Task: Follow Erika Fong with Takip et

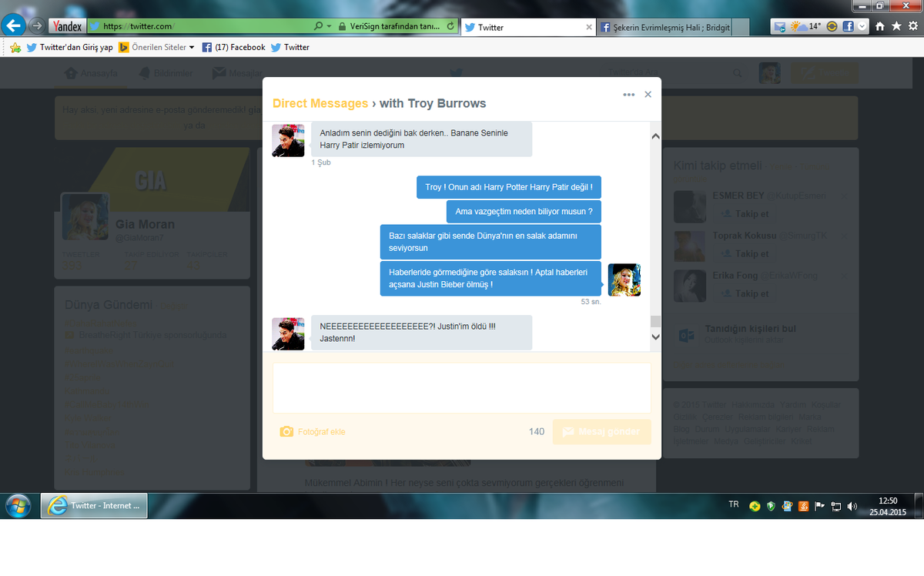Action: pyautogui.click(x=744, y=293)
